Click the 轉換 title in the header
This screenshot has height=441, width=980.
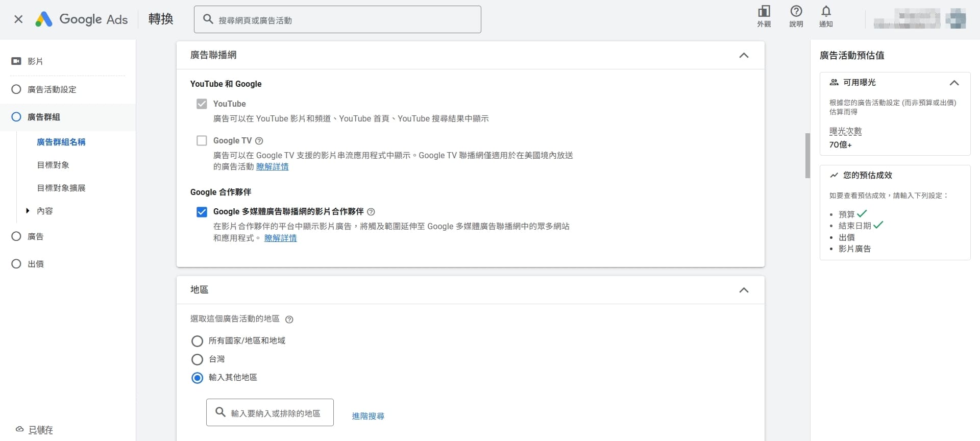161,19
